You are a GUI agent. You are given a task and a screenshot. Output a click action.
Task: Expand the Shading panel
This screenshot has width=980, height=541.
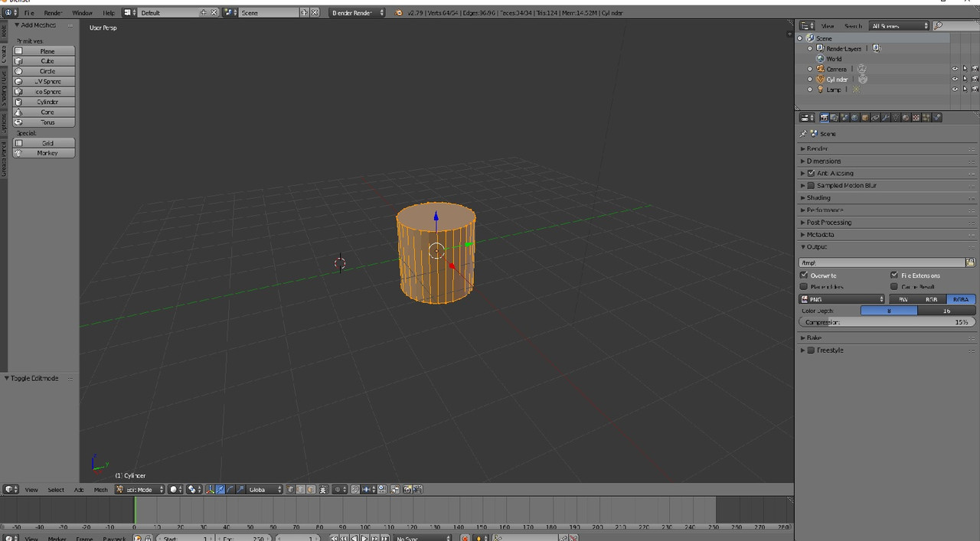click(x=818, y=197)
